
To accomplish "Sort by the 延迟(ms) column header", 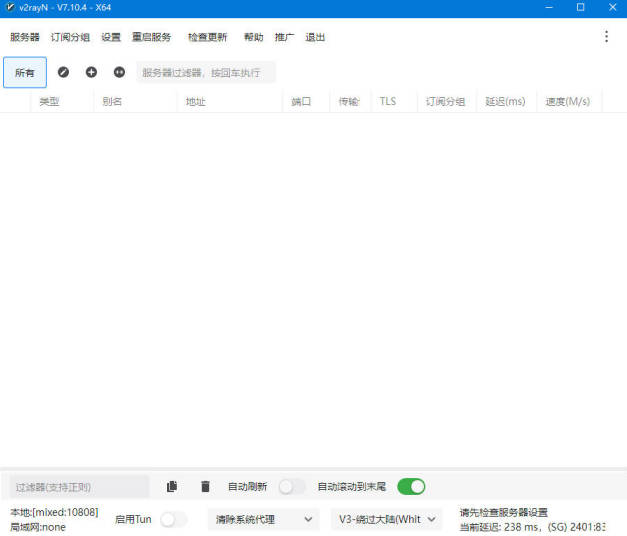I will point(505,101).
